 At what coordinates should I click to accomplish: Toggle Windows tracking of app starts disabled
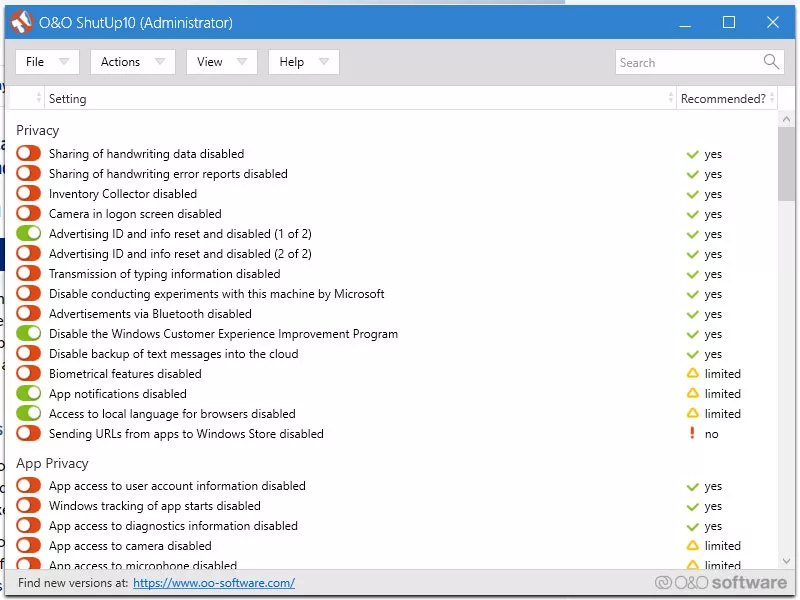[28, 506]
